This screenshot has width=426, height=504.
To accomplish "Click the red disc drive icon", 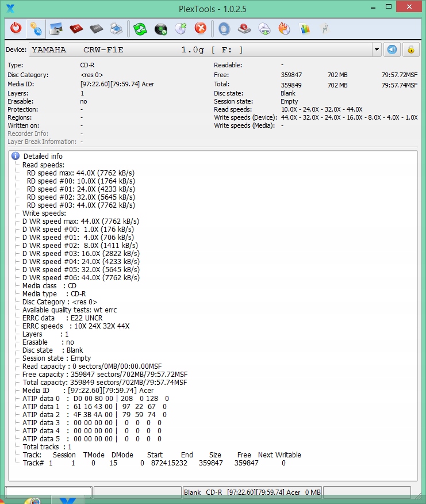I will click(x=244, y=29).
